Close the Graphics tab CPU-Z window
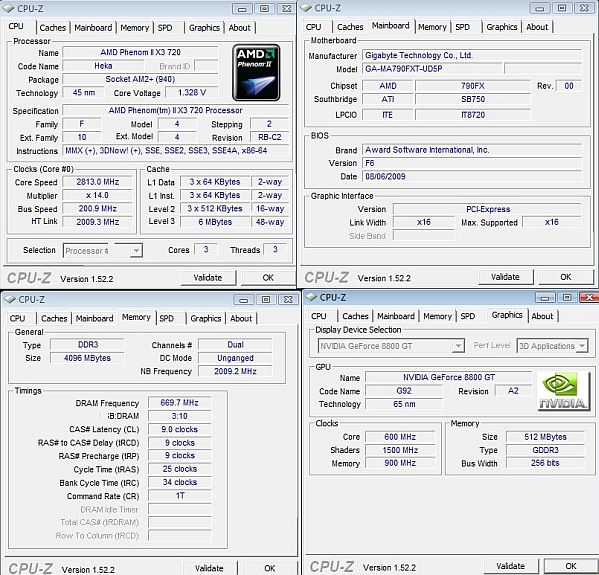Screen dimensions: 599x575 pyautogui.click(x=589, y=298)
